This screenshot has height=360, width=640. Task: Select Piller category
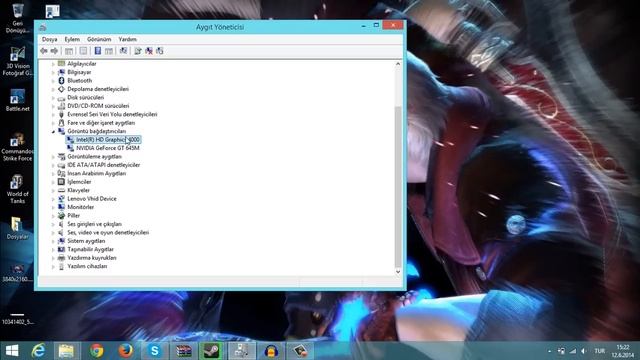73,216
